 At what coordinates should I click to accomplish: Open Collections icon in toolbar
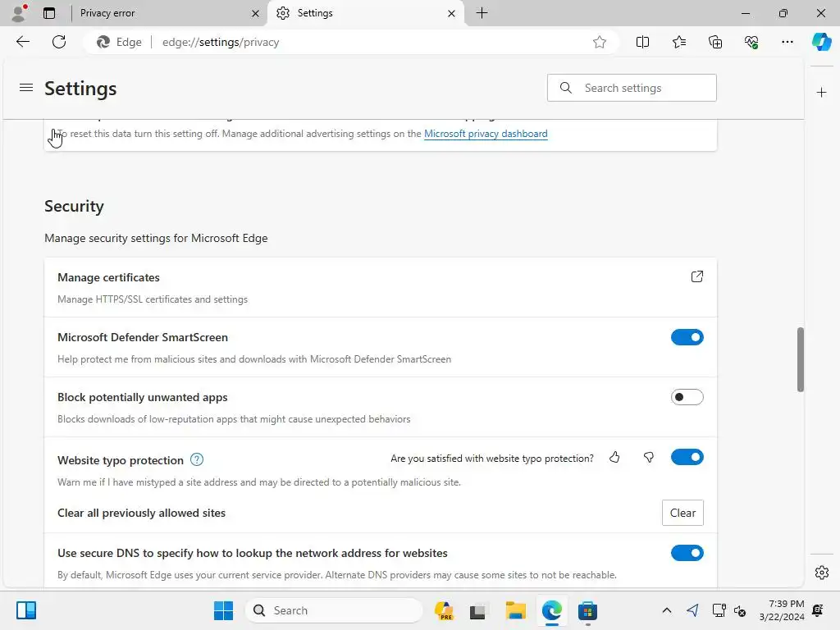tap(715, 42)
